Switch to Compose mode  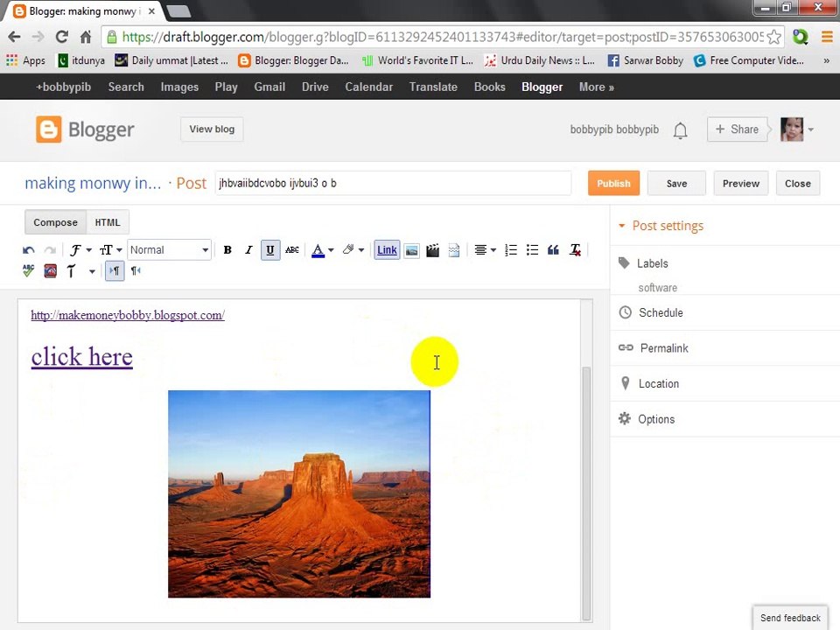pyautogui.click(x=56, y=222)
